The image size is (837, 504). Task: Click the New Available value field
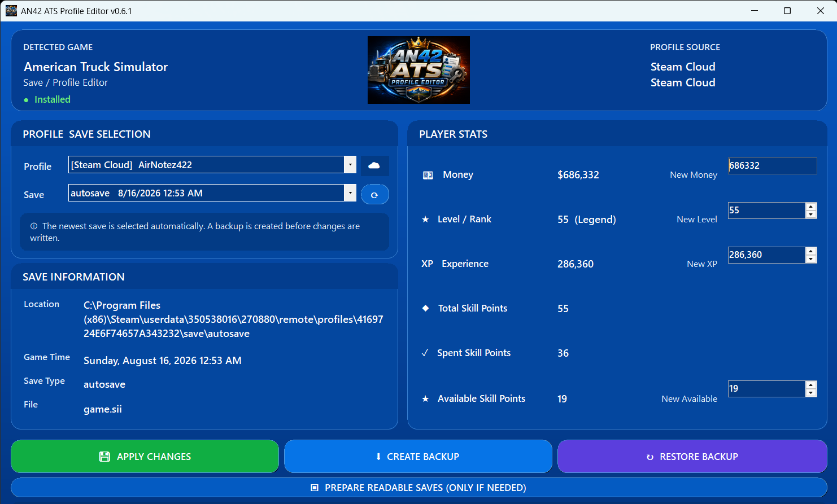tap(766, 389)
